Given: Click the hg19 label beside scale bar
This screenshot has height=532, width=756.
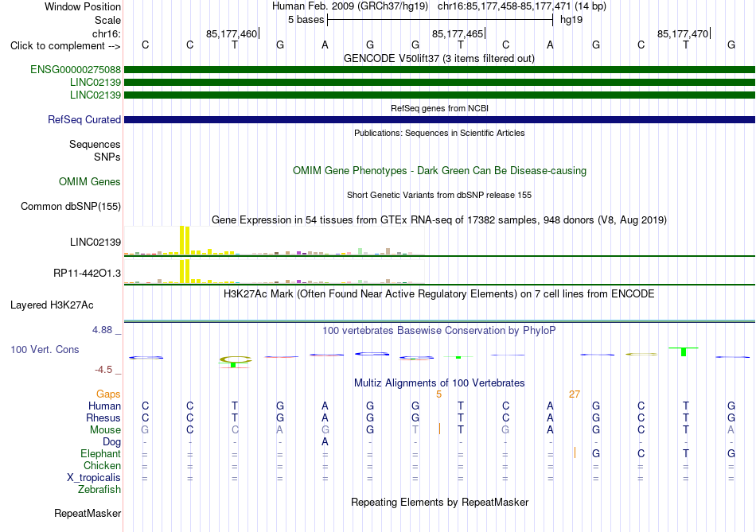Looking at the screenshot, I should (571, 20).
